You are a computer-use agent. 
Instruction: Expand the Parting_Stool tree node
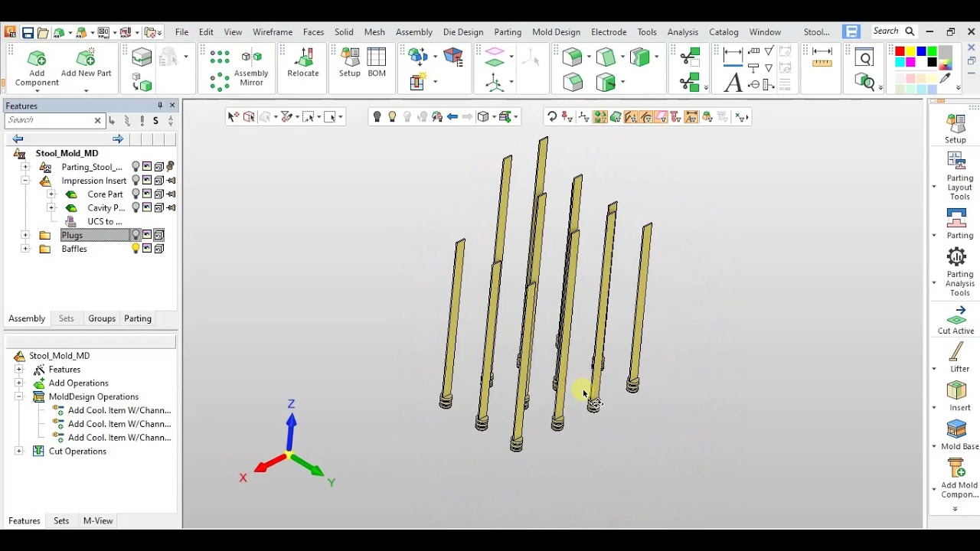[25, 167]
